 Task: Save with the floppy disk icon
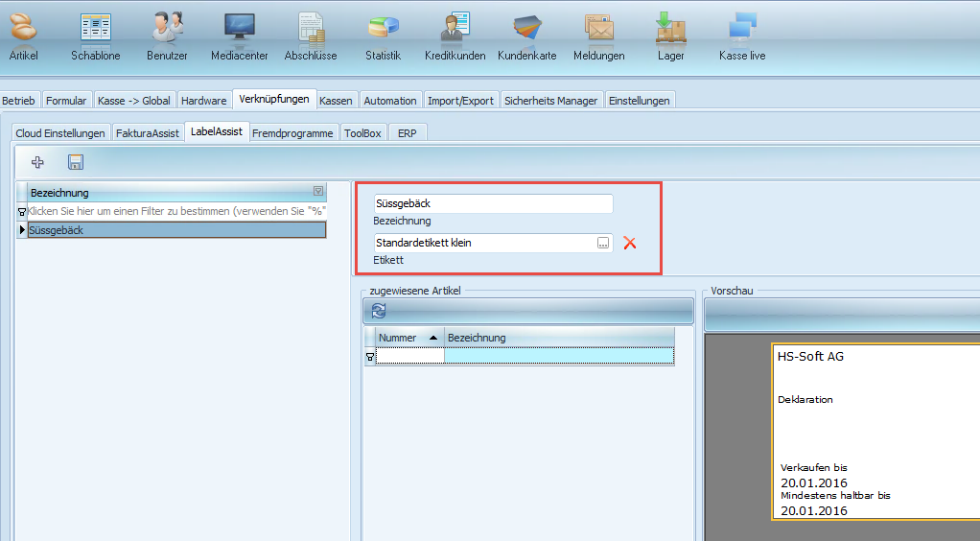click(x=75, y=162)
